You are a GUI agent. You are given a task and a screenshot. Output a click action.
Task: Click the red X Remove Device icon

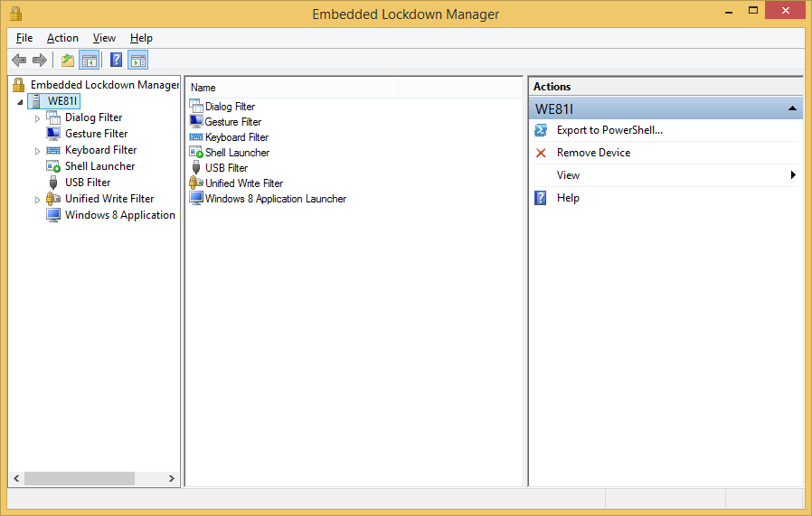541,153
